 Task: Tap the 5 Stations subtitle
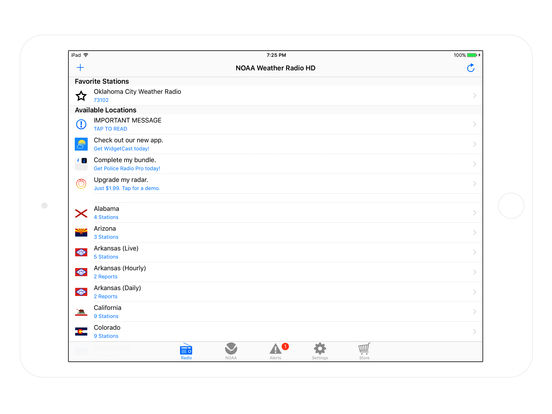[x=106, y=257]
